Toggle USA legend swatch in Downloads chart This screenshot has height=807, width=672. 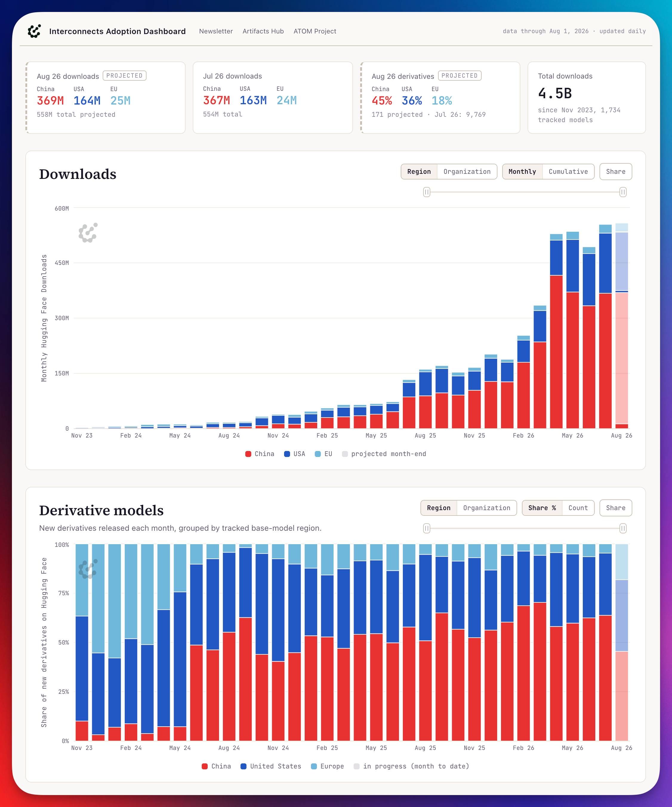[x=287, y=454]
